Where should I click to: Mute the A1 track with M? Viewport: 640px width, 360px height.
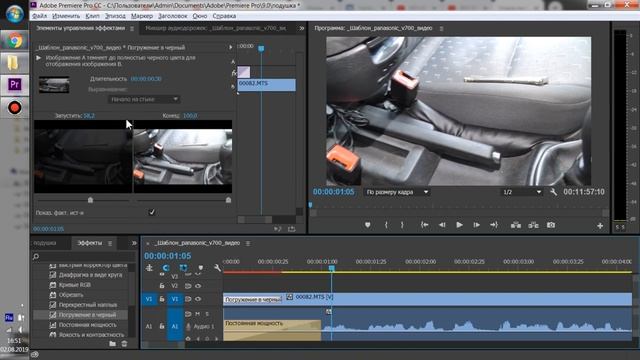pyautogui.click(x=198, y=313)
